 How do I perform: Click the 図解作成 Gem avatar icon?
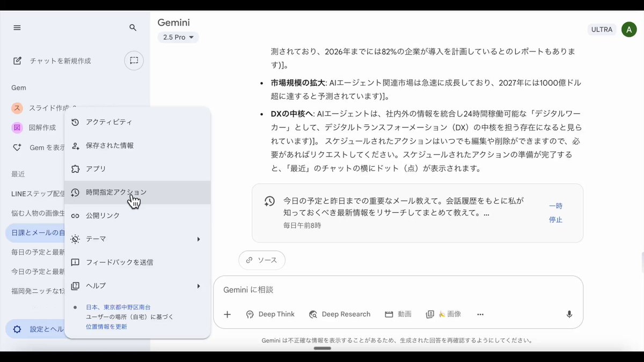(17, 128)
